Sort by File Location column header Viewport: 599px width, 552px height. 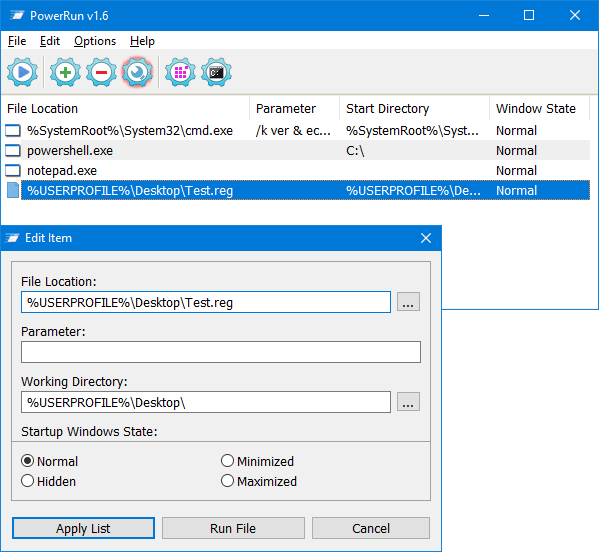click(x=125, y=108)
